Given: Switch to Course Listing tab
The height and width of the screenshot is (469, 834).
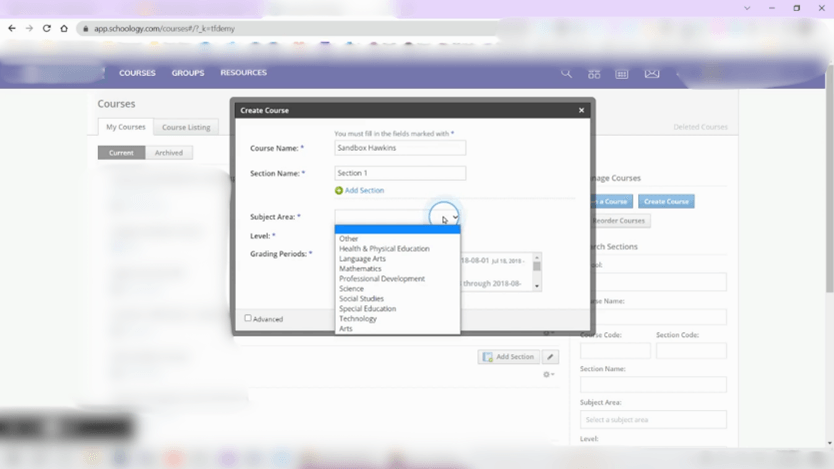Looking at the screenshot, I should pos(186,127).
